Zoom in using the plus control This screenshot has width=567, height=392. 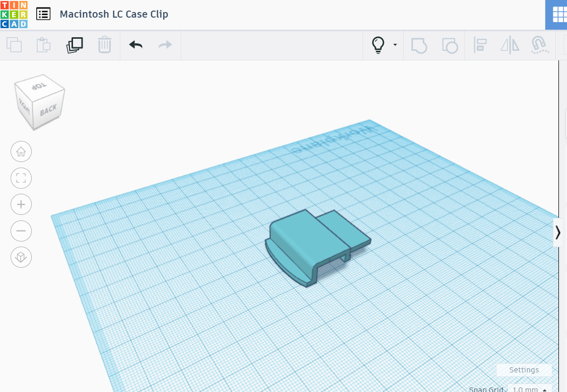point(21,204)
